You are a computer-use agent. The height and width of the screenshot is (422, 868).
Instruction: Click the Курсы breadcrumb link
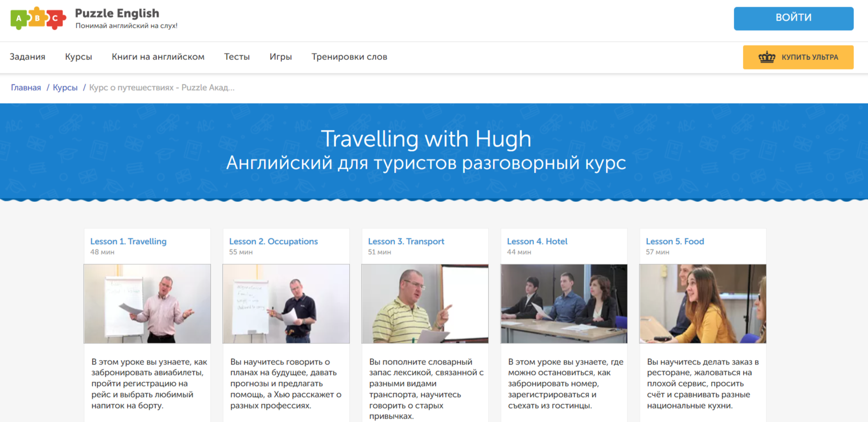[x=65, y=87]
